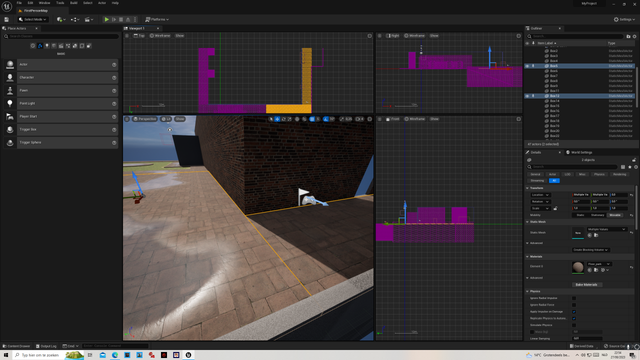
Task: Toggle Replicate Physics to Autonomous checkbox
Action: click(574, 318)
